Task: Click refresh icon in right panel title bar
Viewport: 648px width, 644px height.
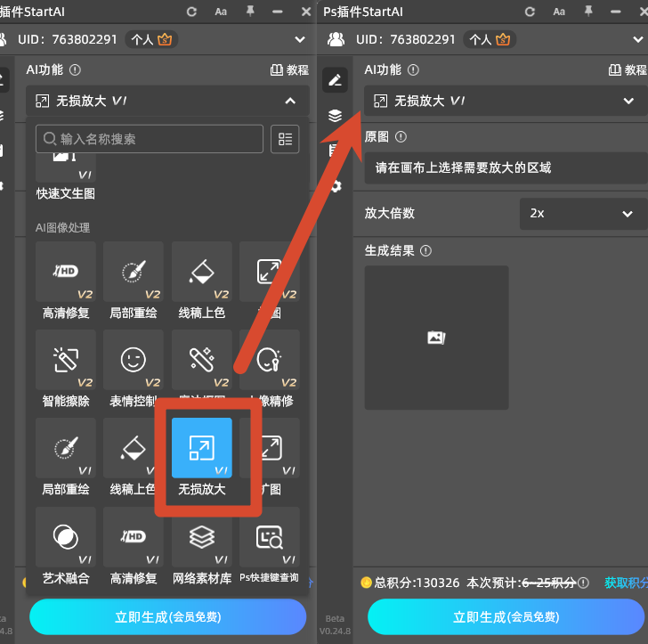Action: (x=530, y=12)
